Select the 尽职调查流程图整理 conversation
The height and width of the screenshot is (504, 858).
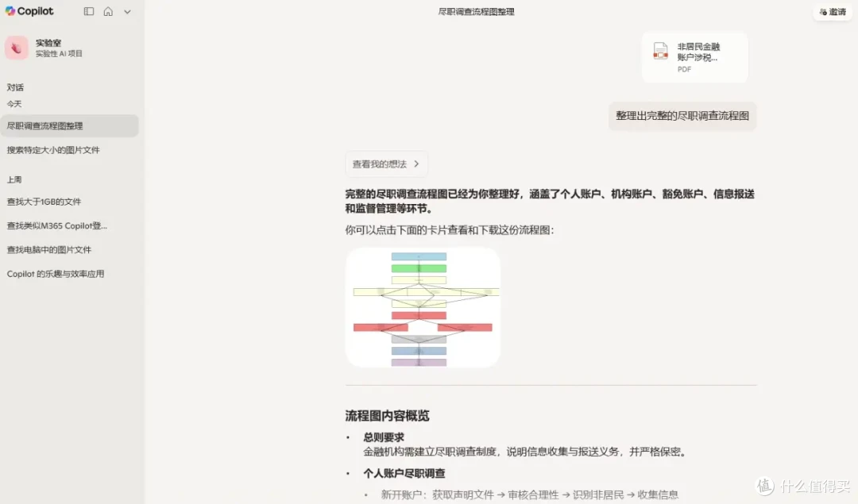click(x=69, y=125)
